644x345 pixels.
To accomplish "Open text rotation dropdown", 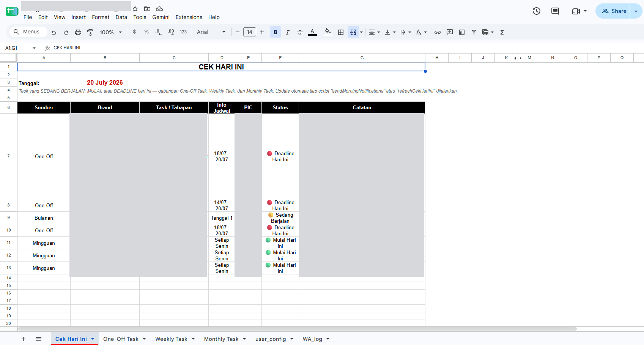I will (x=421, y=32).
